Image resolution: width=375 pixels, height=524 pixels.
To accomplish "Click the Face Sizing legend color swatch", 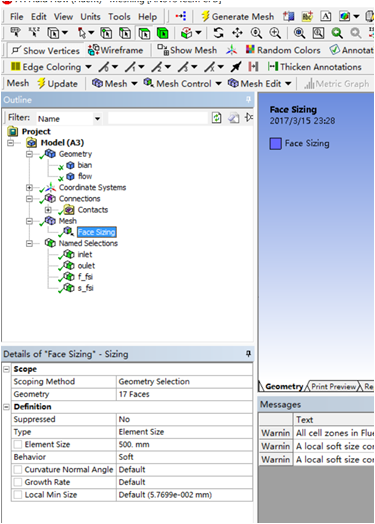I will [x=275, y=144].
